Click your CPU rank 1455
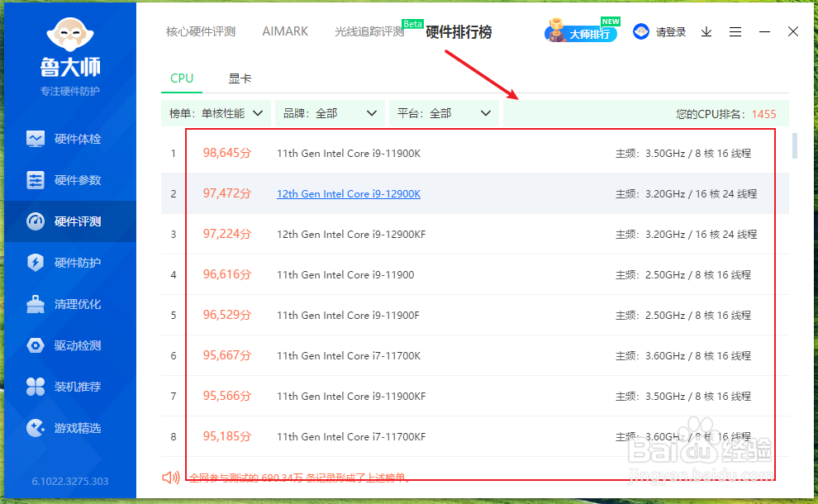Viewport: 818px width, 504px height. coord(763,114)
